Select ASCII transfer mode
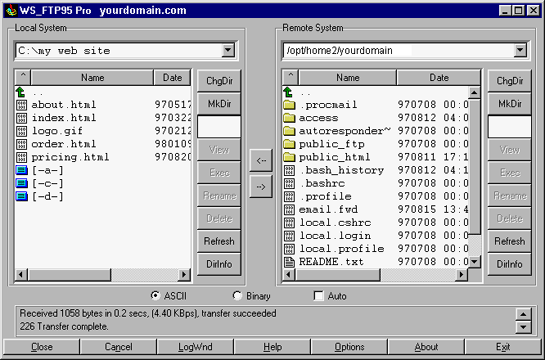 (x=155, y=296)
